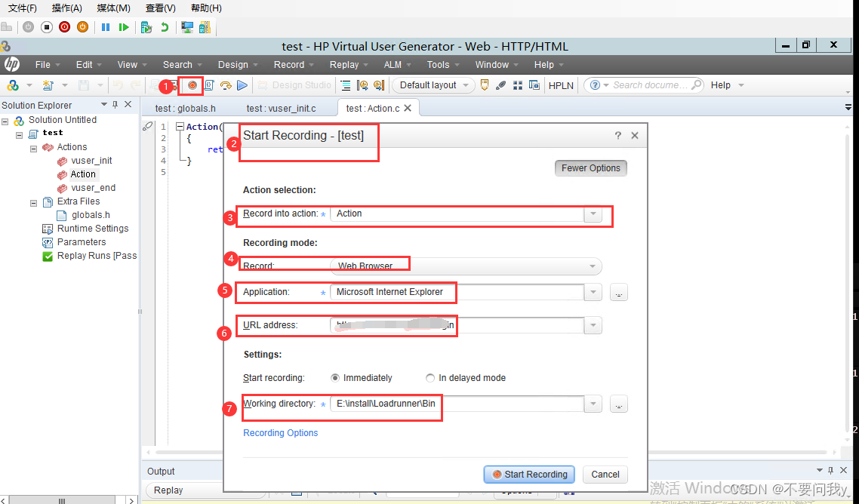The height and width of the screenshot is (504, 859).
Task: Select vuser_init in Solution Explorer
Action: coord(91,161)
